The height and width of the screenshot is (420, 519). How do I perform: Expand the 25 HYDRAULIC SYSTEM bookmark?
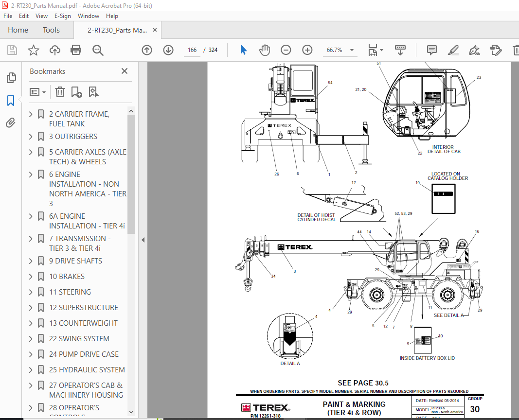[31, 370]
